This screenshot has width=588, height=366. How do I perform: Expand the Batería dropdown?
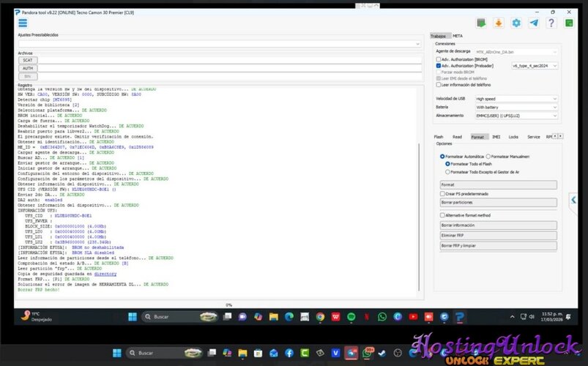(516, 107)
